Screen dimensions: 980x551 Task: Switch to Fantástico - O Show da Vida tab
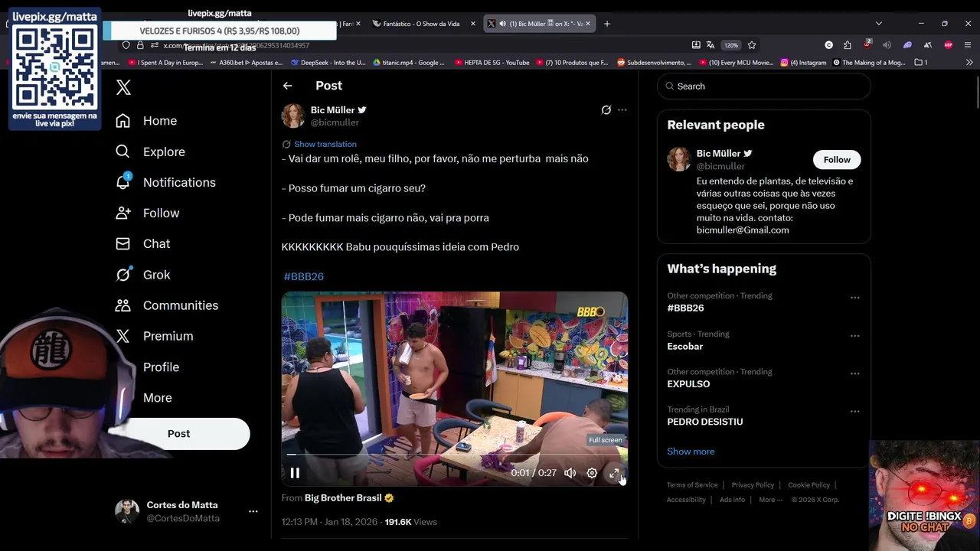[x=420, y=24]
